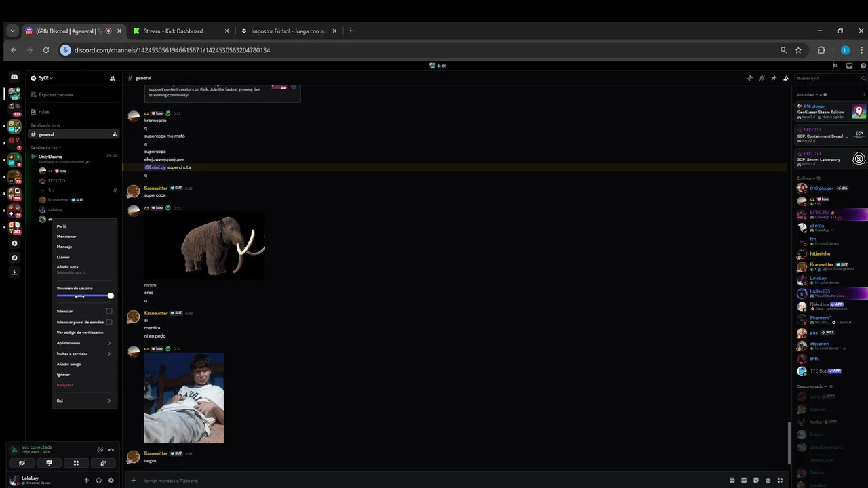Check Silenciar panel de sonidos checkbox
Image resolution: width=868 pixels, height=488 pixels.
click(108, 322)
